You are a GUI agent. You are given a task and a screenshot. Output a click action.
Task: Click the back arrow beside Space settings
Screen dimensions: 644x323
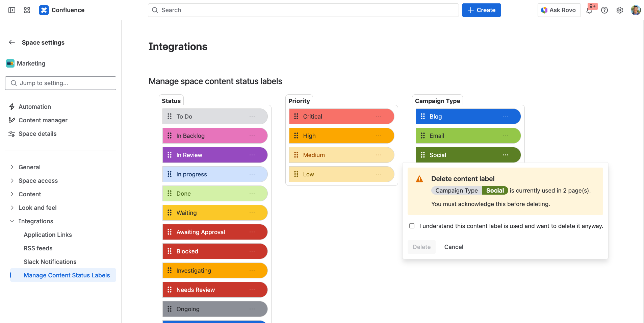(12, 42)
